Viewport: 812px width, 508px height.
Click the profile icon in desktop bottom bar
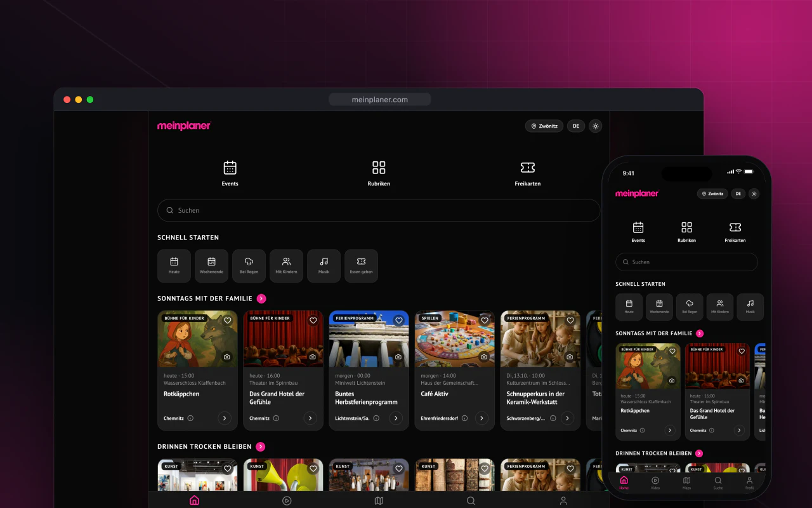[563, 500]
